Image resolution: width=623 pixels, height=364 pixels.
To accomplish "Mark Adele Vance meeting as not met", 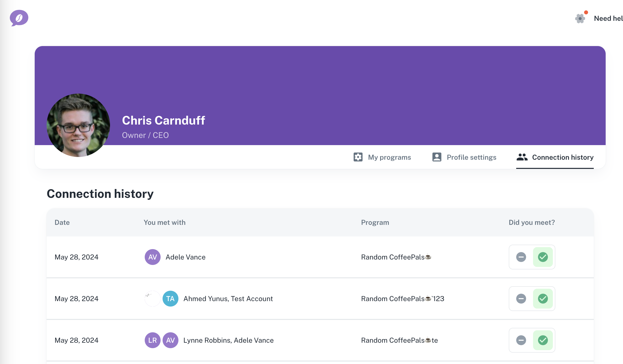I will 521,257.
